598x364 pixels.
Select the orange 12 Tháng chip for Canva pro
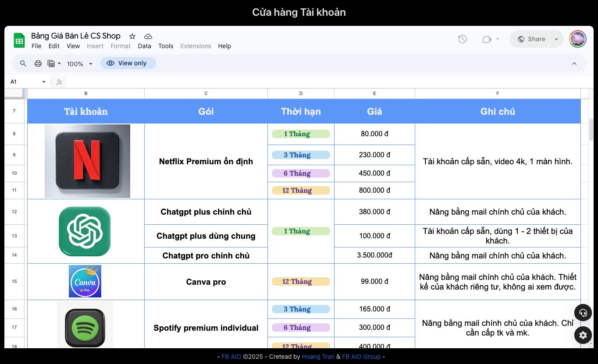[301, 282]
